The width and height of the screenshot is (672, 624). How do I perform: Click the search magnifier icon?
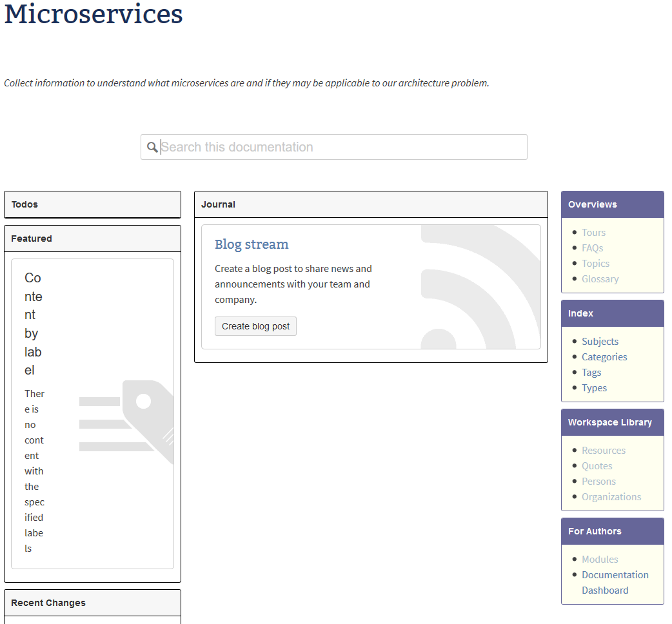pos(152,148)
